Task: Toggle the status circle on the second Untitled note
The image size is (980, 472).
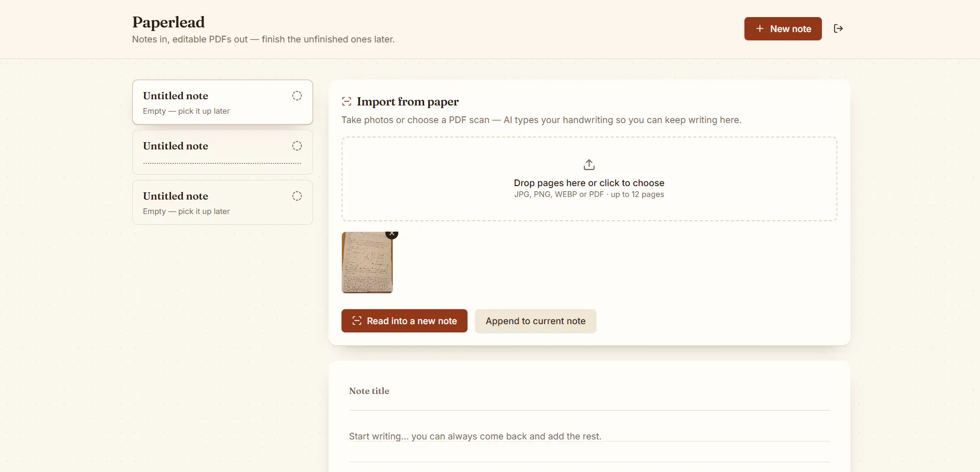Action: click(x=297, y=146)
